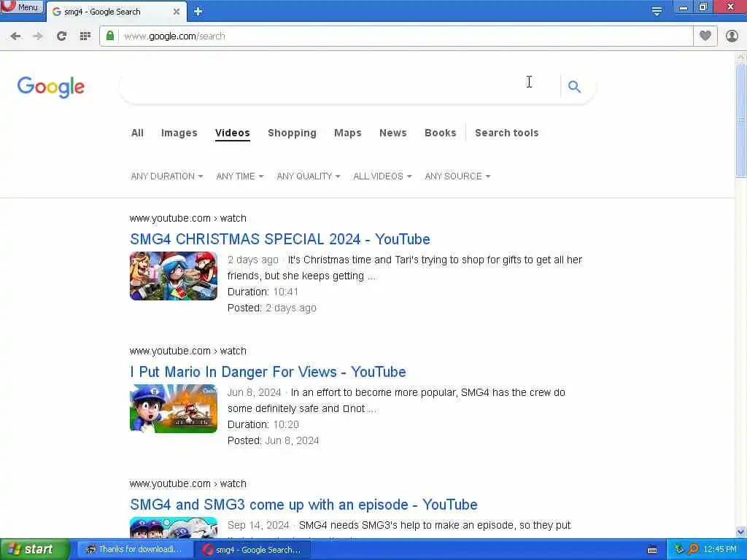Click the Google logo

[51, 87]
